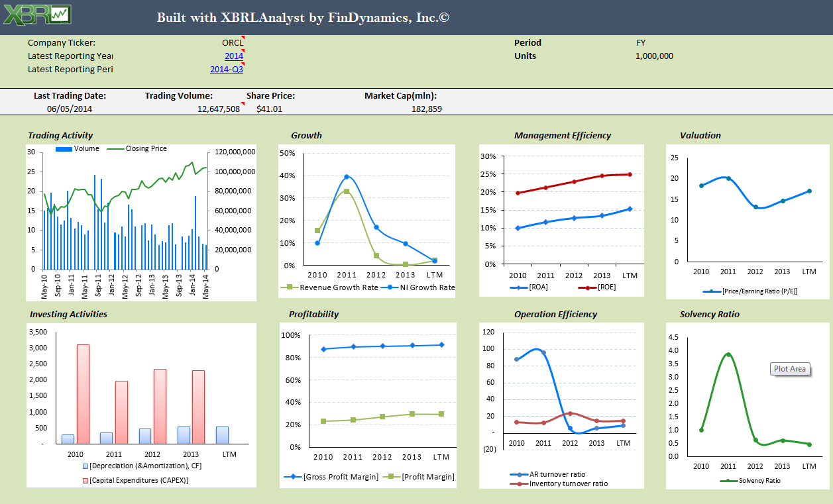The height and width of the screenshot is (504, 833).
Task: Click the 2011 peak point on Solvency Ratio
Action: (728, 355)
